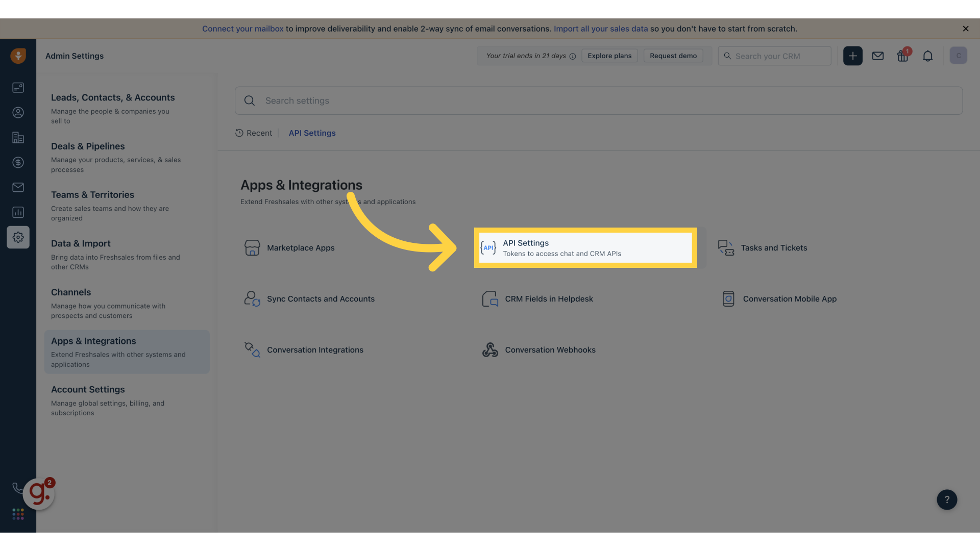Open Deals & Pipelines settings section

(x=127, y=157)
